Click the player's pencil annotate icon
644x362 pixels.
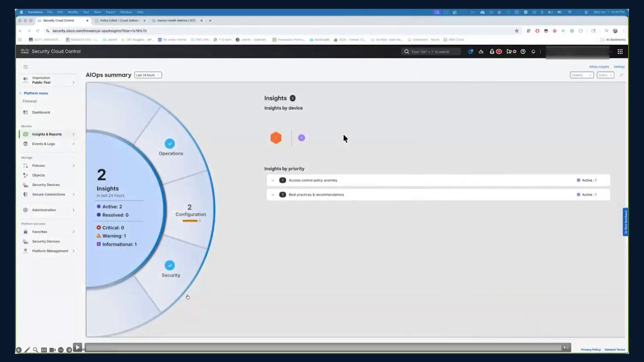coord(27,350)
